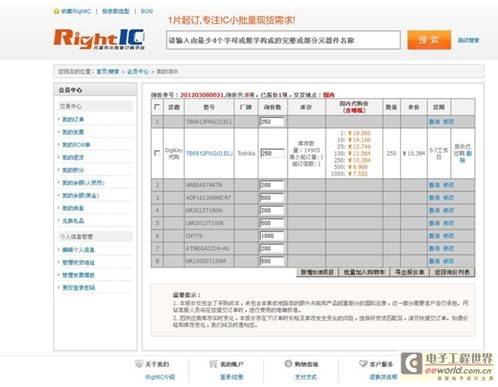Open the 登录注册 footer link
This screenshot has width=498, height=387.
231,377
